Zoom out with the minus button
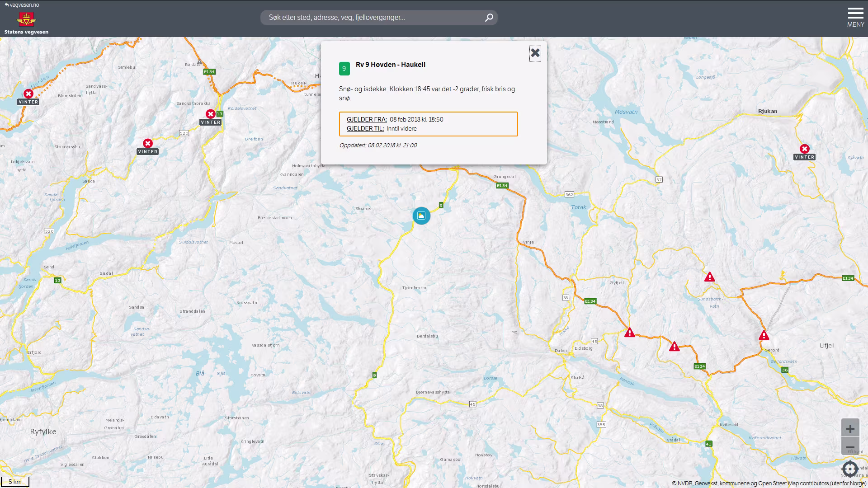The width and height of the screenshot is (868, 488). (x=850, y=446)
